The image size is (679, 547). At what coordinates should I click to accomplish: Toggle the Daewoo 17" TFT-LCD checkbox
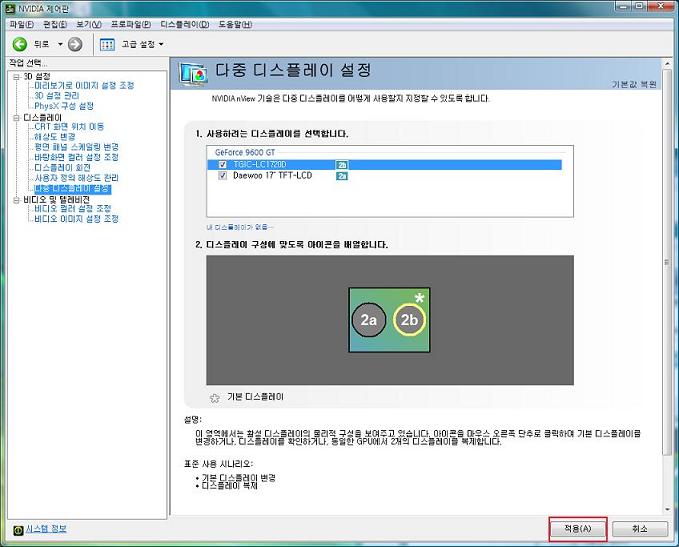223,175
